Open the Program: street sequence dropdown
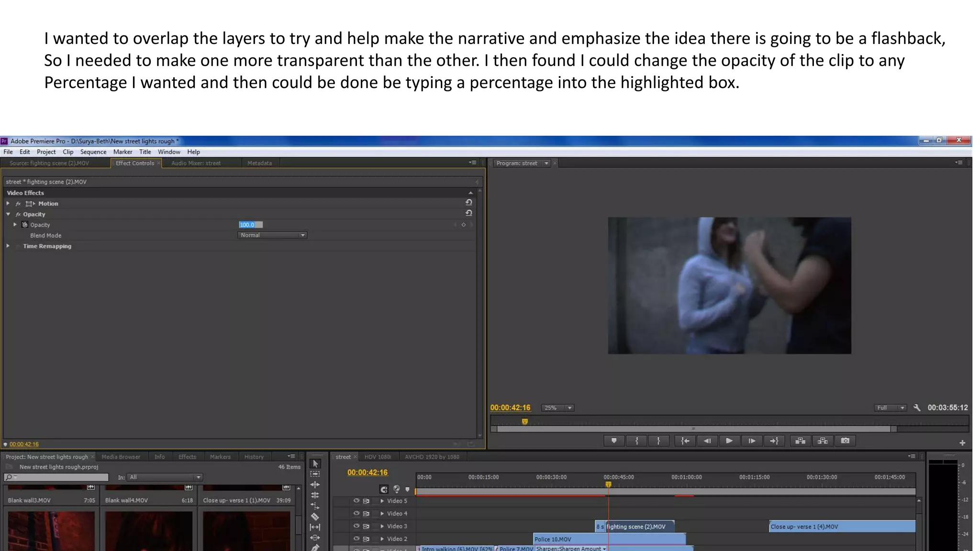 coord(546,163)
